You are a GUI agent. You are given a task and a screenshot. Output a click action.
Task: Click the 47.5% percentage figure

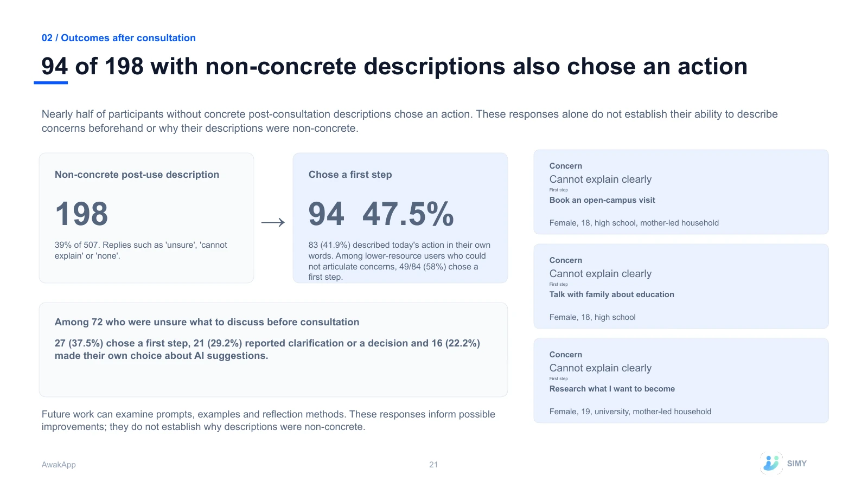(x=408, y=214)
